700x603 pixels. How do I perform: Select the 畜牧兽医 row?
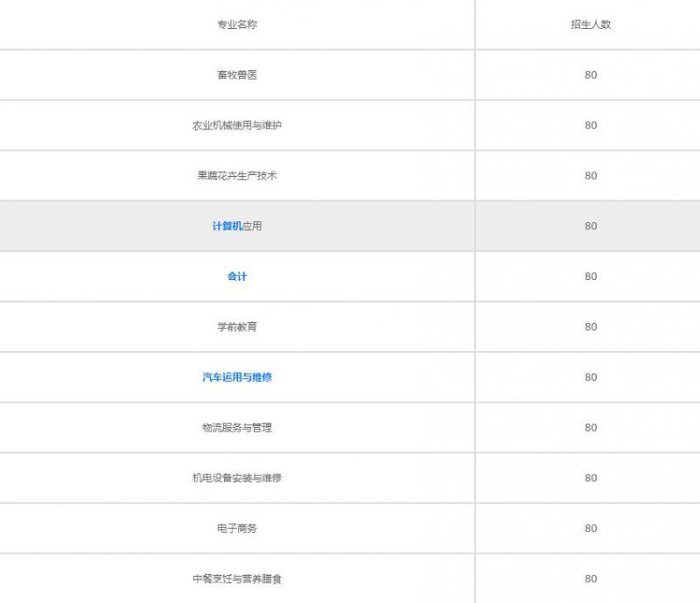click(x=237, y=74)
